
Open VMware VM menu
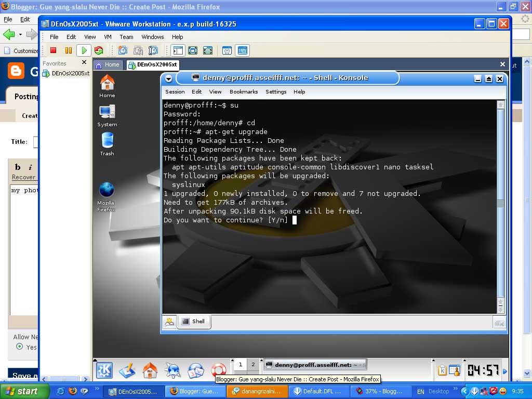tap(108, 37)
